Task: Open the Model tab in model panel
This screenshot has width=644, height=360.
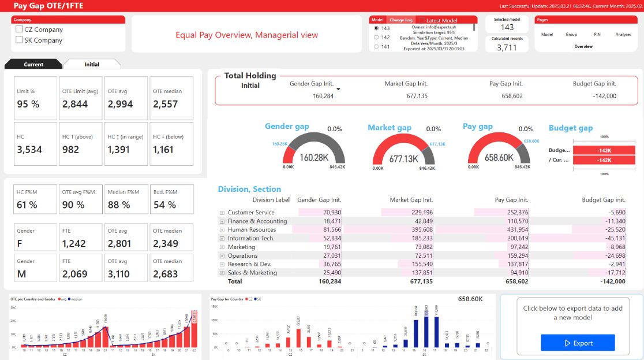Action: click(x=377, y=20)
